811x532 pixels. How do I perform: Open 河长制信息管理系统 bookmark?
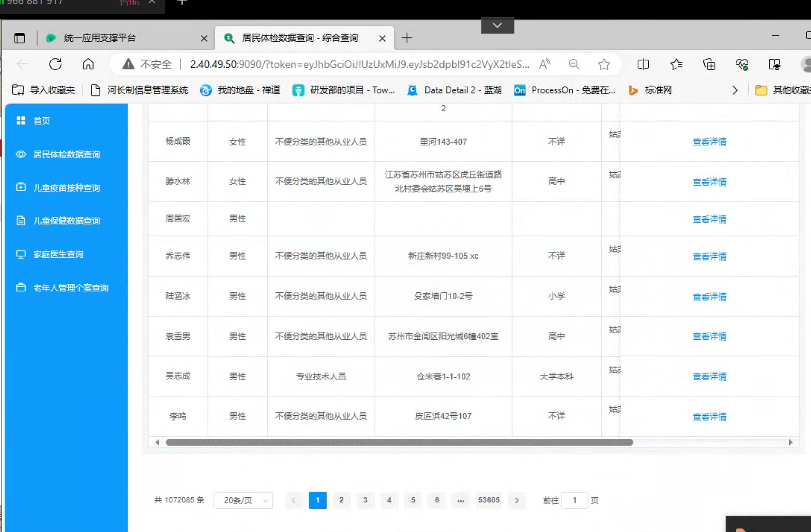point(139,90)
